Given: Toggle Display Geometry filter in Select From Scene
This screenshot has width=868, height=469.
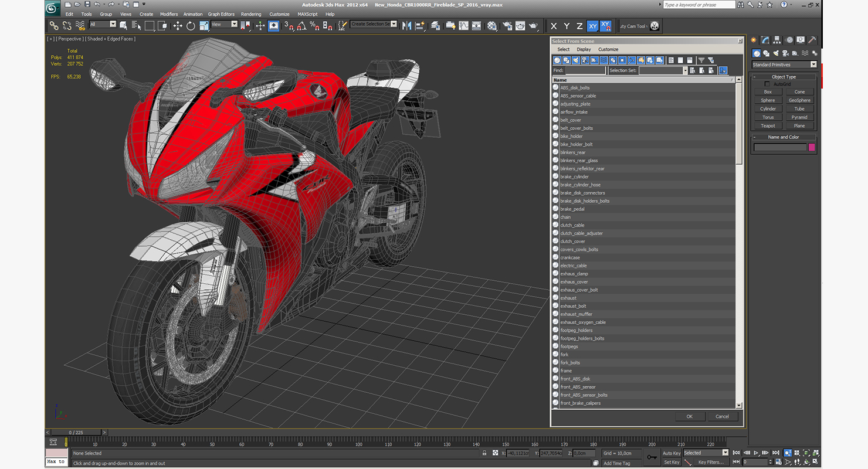Looking at the screenshot, I should pyautogui.click(x=557, y=60).
